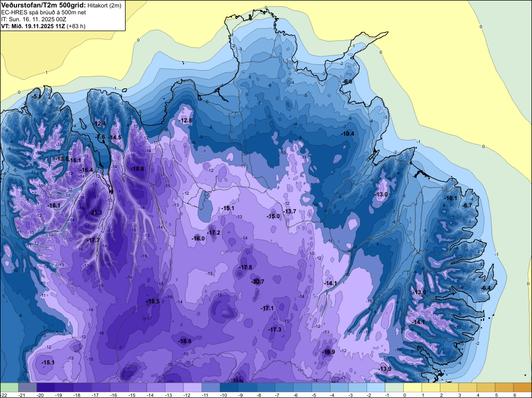
Task: Click the valid time VT: Mið. 19.11.2025 11Z
Action: point(33,26)
